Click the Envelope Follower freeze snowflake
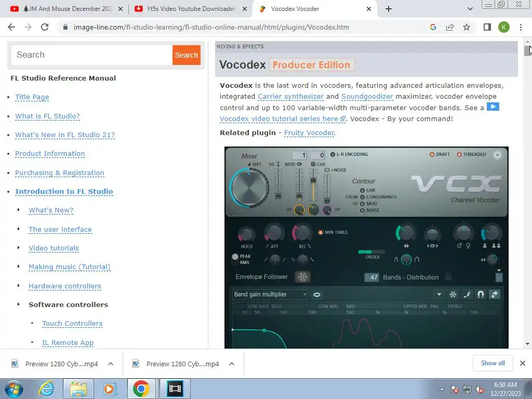This screenshot has height=399, width=532. (x=302, y=277)
